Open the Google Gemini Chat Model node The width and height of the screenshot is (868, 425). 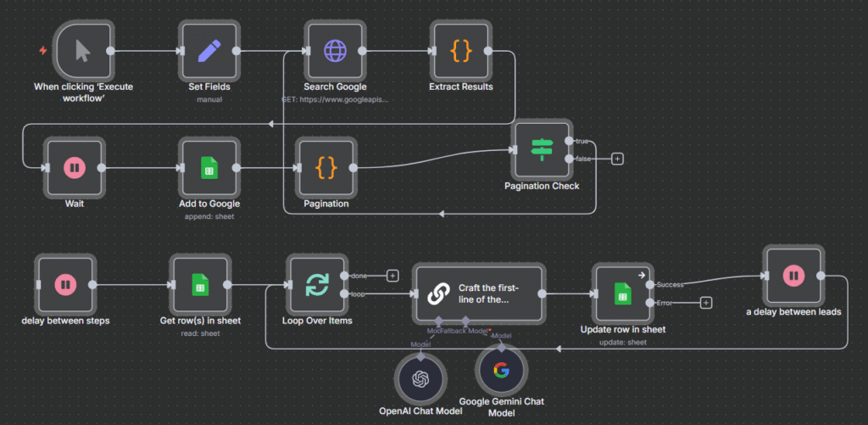(x=501, y=370)
